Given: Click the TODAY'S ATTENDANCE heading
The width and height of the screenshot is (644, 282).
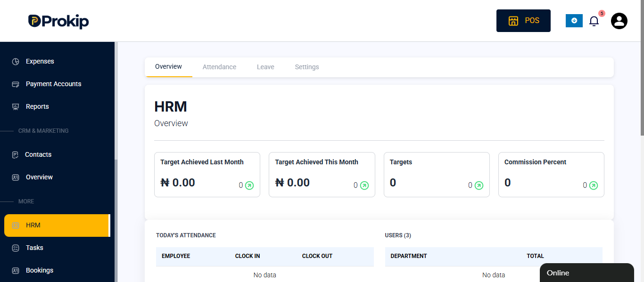Looking at the screenshot, I should (x=186, y=235).
